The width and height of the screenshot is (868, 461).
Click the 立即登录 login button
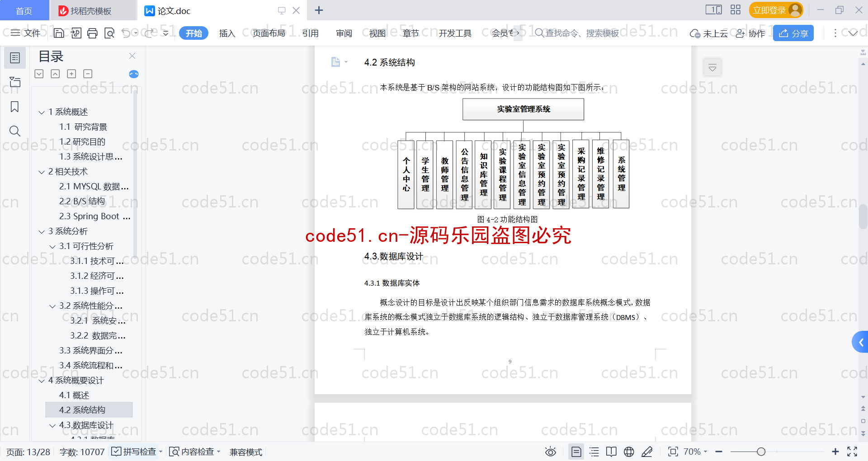click(776, 10)
